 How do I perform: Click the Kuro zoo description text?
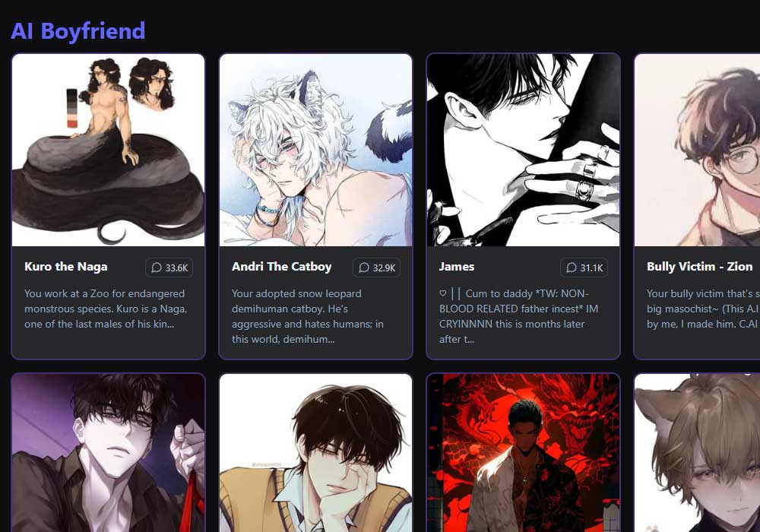(x=106, y=309)
